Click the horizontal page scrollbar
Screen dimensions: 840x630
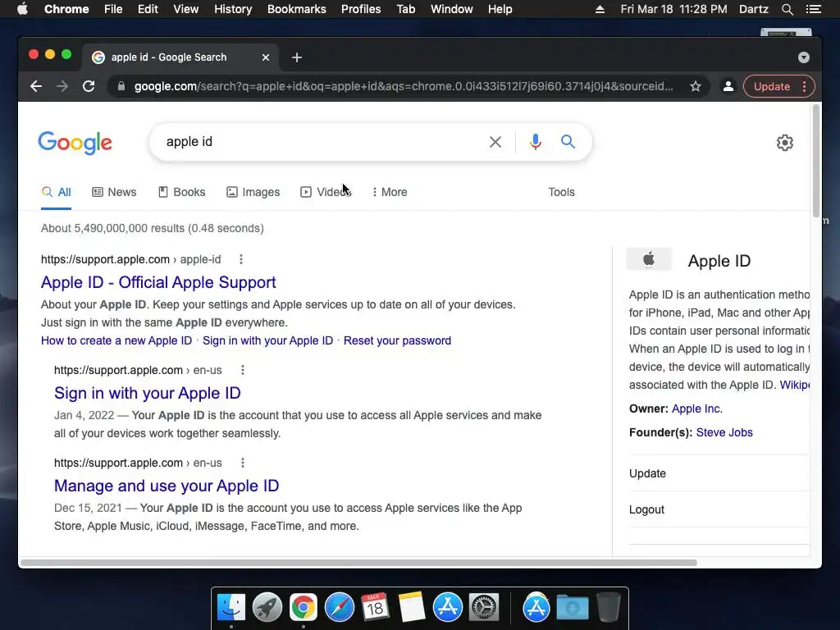coord(358,563)
